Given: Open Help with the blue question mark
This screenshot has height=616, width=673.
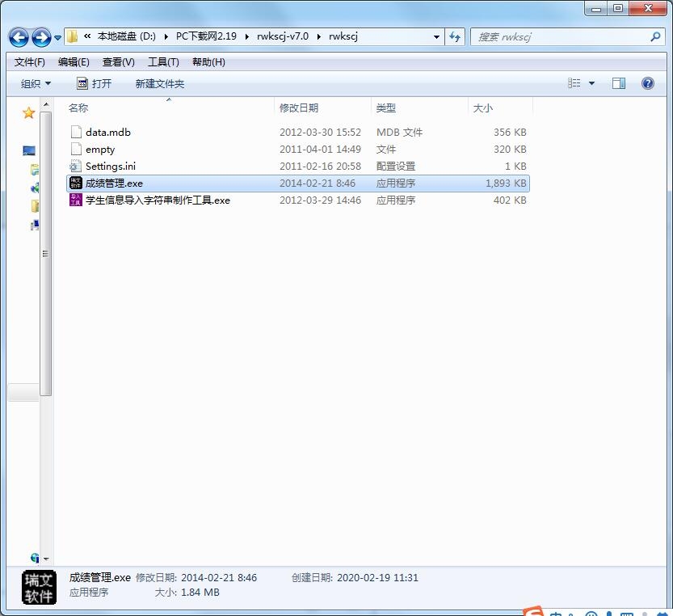Looking at the screenshot, I should point(647,83).
